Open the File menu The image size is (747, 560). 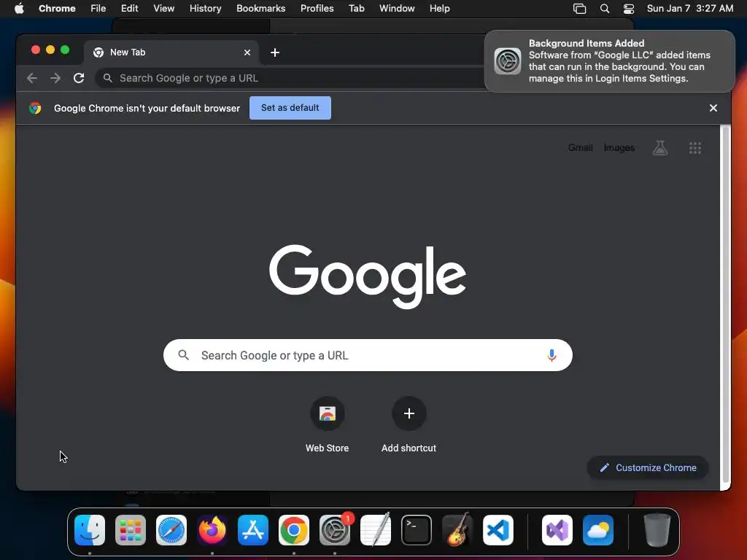tap(98, 9)
